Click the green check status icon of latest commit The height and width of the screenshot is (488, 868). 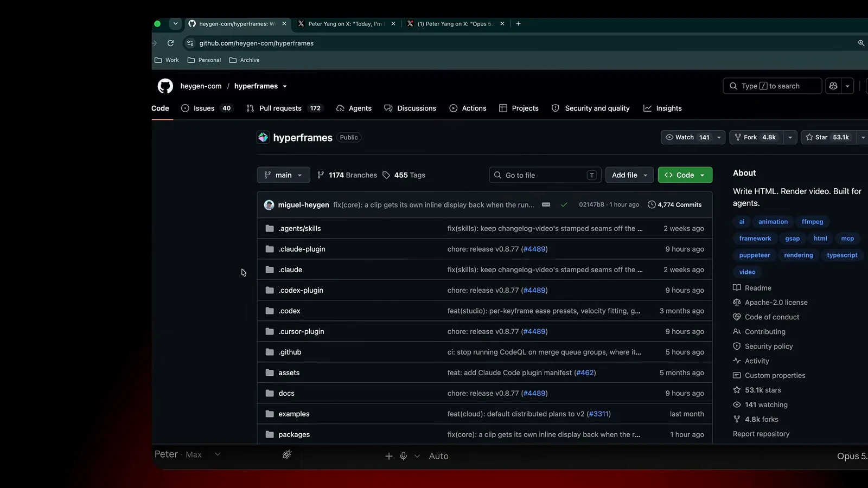click(564, 205)
